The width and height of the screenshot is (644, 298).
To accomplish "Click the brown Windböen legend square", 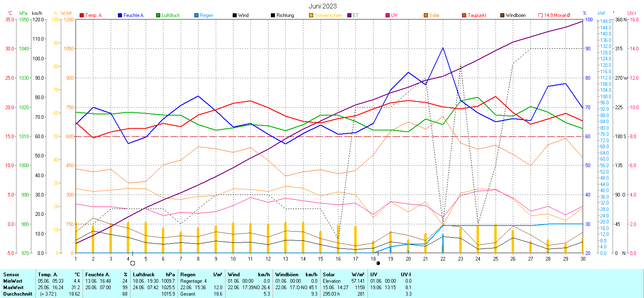I will point(502,15).
